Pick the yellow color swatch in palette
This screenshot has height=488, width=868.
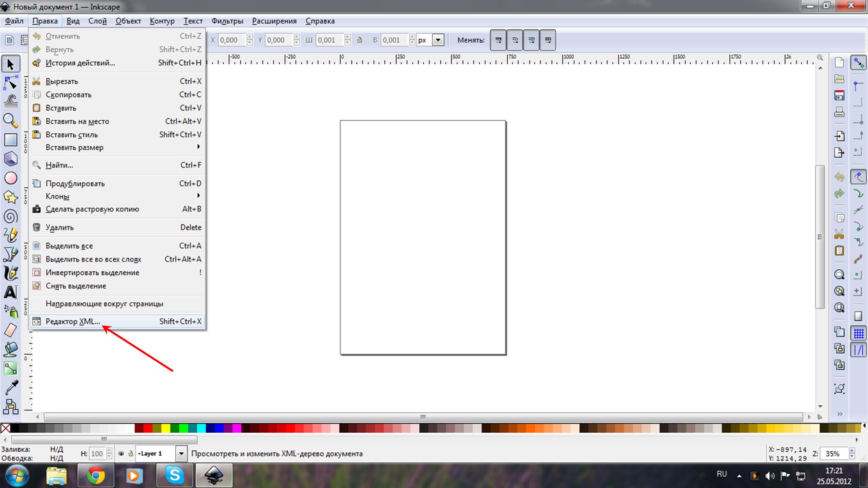(166, 428)
